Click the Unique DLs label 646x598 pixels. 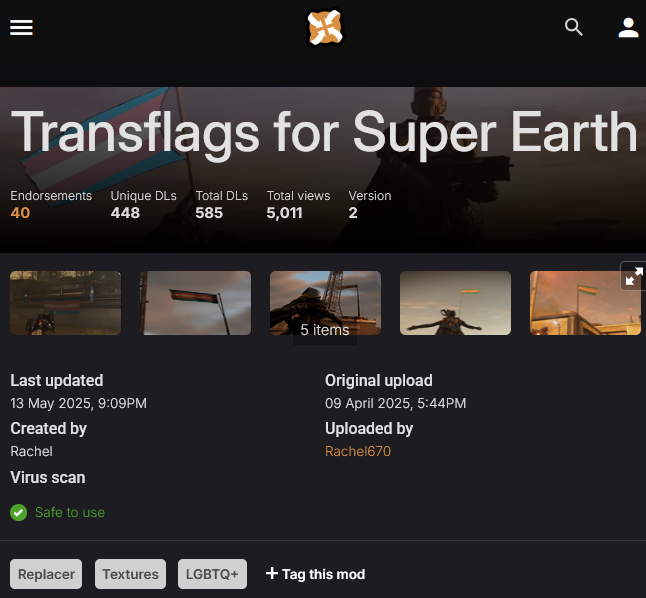[x=143, y=196]
